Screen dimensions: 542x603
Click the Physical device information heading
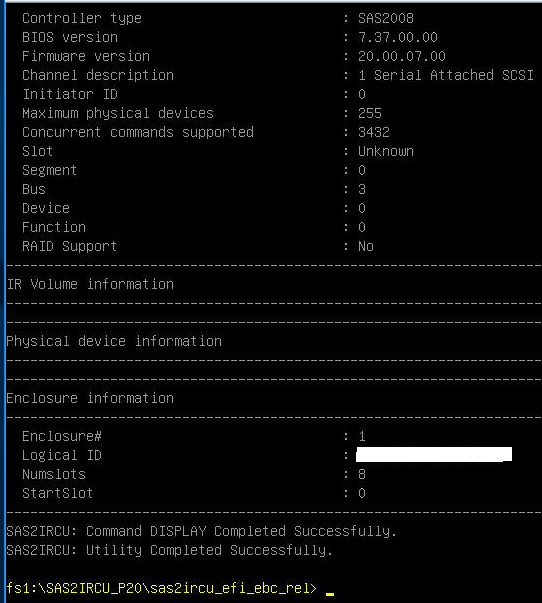[x=114, y=341]
